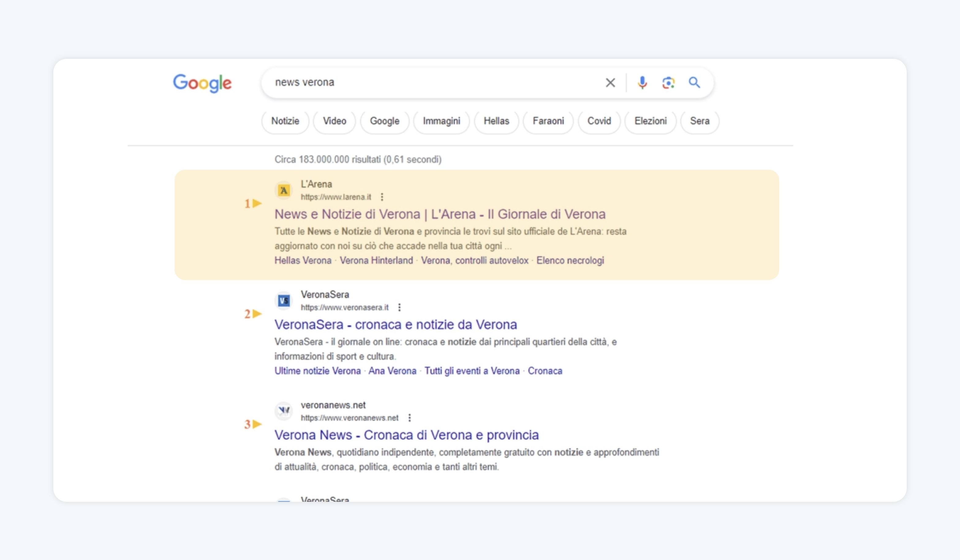This screenshot has width=960, height=560.
Task: Follow the 'Verona Hinterland' sitelink
Action: pyautogui.click(x=376, y=261)
